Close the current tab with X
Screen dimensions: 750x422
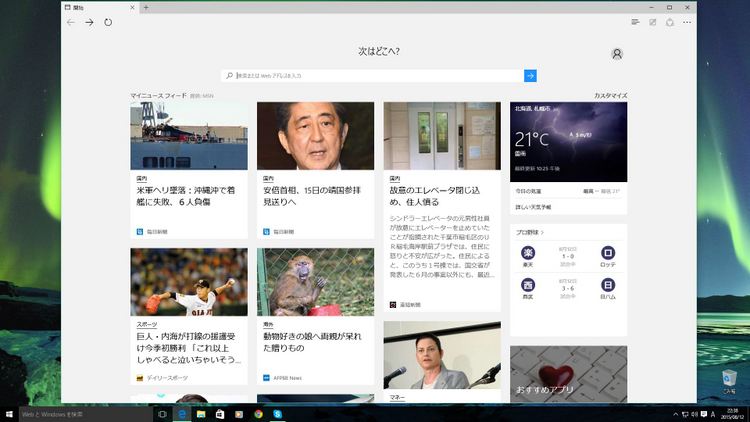point(132,7)
